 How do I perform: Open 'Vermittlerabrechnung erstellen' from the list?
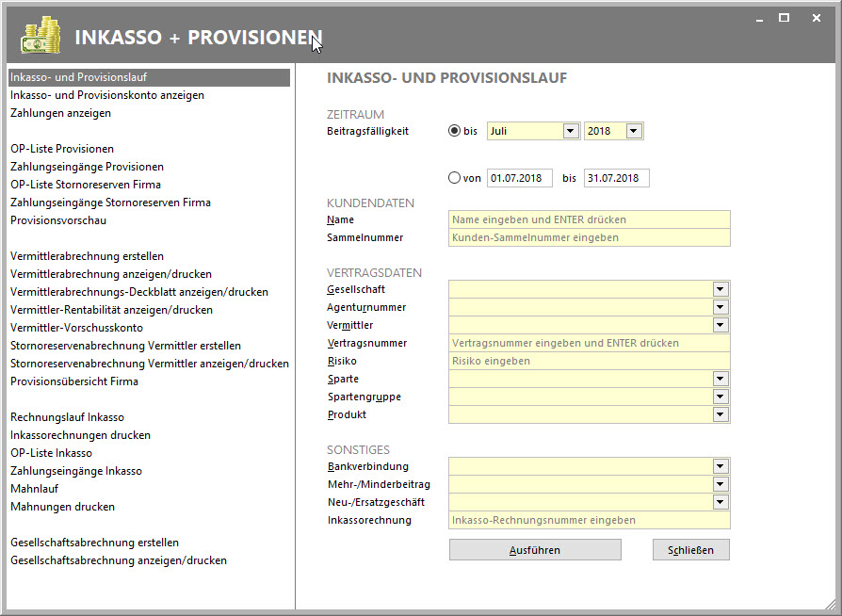click(87, 256)
